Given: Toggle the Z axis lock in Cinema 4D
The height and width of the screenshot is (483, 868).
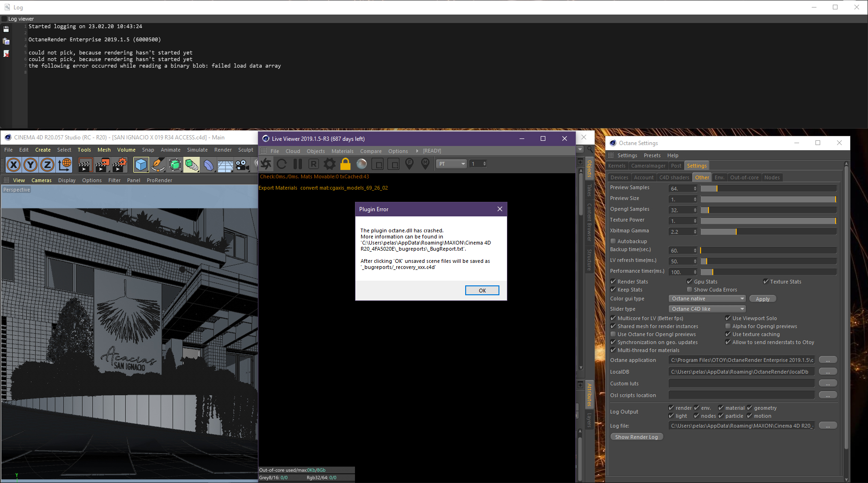Looking at the screenshot, I should 47,164.
